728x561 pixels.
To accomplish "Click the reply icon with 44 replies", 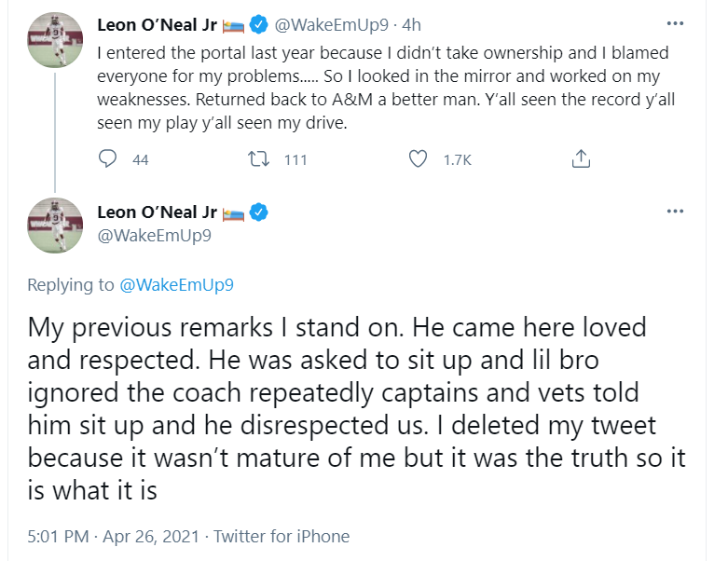I will 107,159.
